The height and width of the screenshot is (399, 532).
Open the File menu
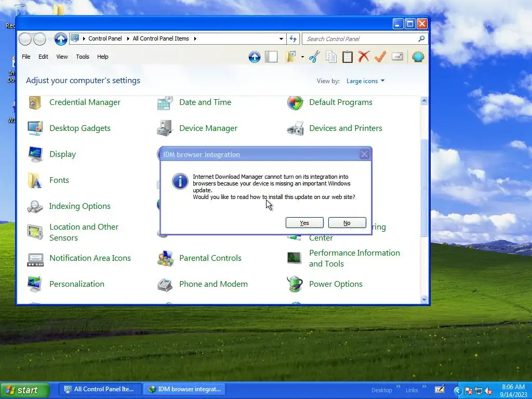[26, 57]
